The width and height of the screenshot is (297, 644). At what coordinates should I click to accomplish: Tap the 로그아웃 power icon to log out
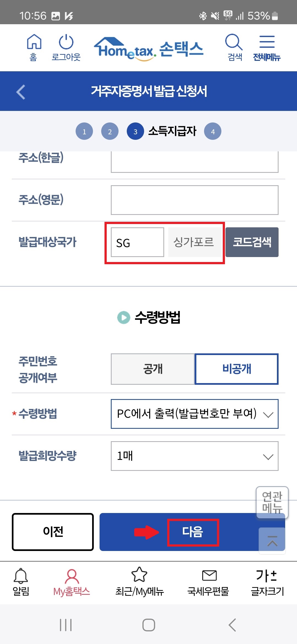(66, 47)
